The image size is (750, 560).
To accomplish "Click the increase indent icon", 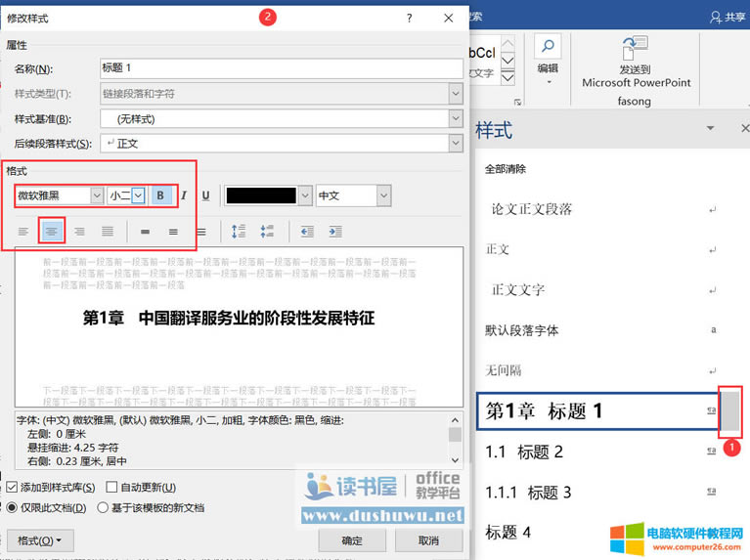I will pos(335,232).
